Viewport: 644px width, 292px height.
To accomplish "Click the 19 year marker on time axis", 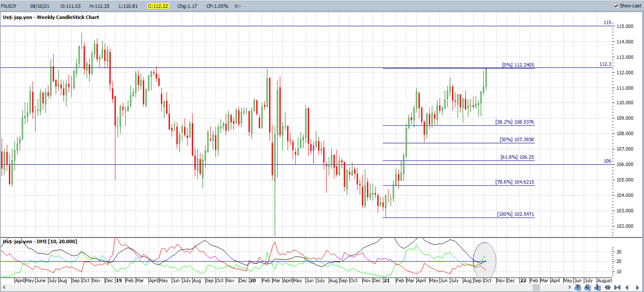I will click(x=119, y=281).
